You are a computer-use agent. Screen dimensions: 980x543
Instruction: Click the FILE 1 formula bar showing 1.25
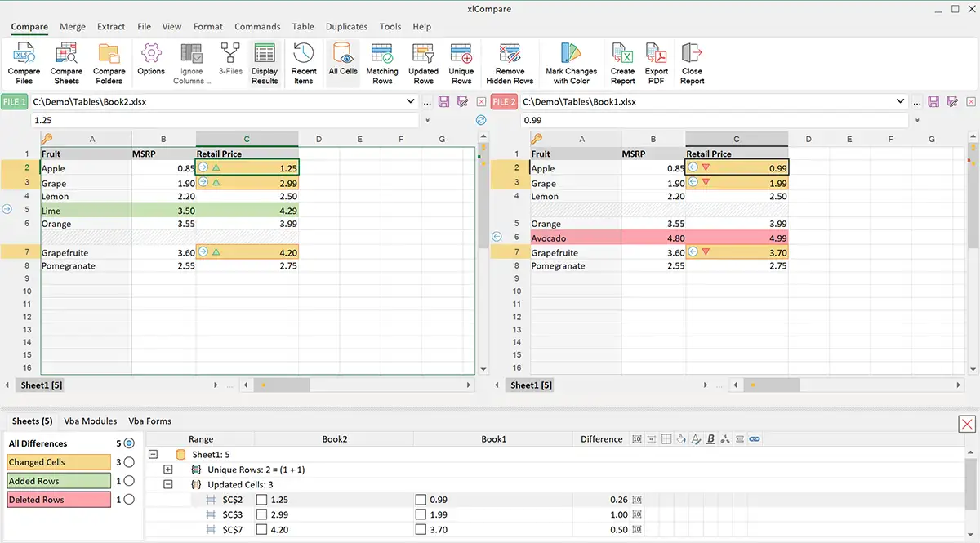225,120
